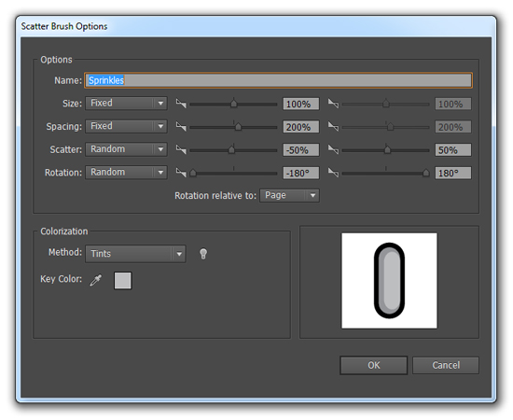Click the Size minimum slider icon
This screenshot has width=513, height=420.
coord(181,104)
